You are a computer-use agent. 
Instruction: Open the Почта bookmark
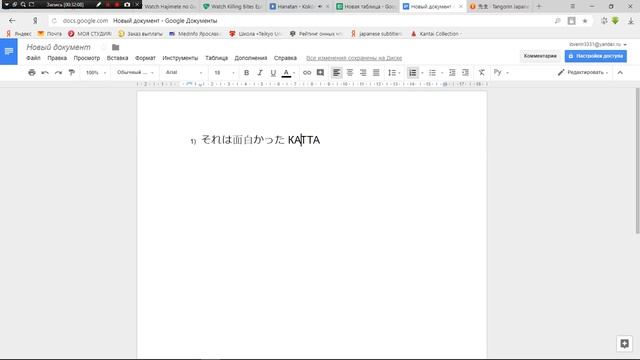pyautogui.click(x=49, y=34)
